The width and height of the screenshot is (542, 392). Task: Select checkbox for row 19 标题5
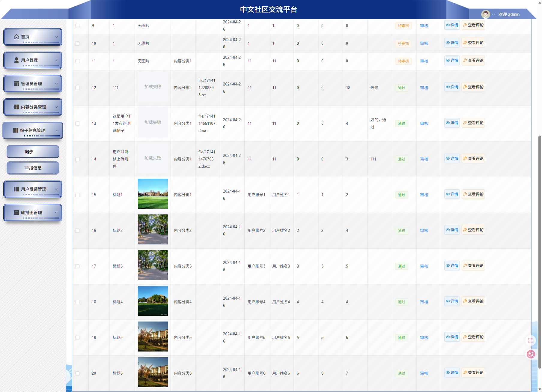[x=77, y=338]
